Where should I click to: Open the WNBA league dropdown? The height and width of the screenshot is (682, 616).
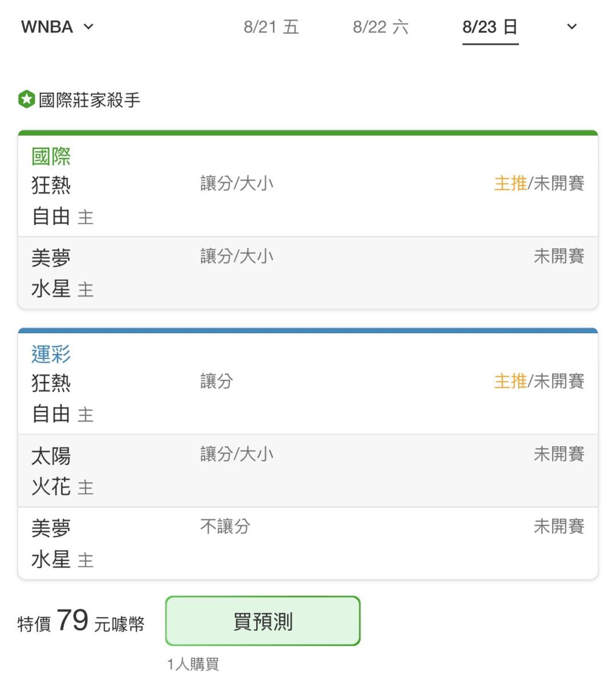pos(58,27)
